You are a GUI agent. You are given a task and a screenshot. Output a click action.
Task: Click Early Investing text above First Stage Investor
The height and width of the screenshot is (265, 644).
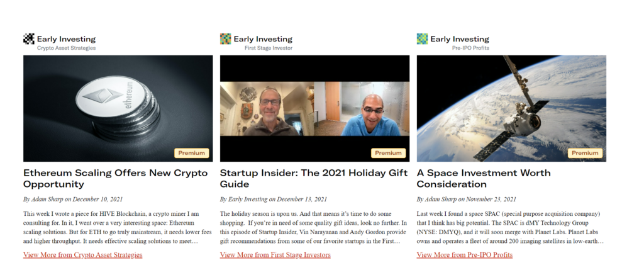[263, 39]
